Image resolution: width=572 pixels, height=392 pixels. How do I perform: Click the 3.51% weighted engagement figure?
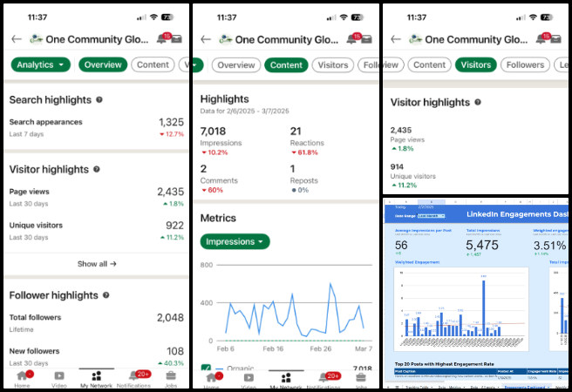tap(549, 246)
